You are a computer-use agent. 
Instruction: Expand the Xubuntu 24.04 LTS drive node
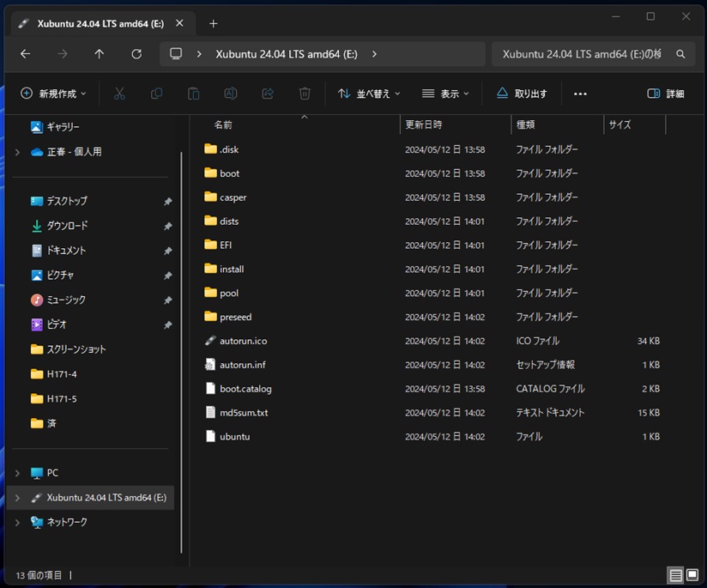[17, 498]
